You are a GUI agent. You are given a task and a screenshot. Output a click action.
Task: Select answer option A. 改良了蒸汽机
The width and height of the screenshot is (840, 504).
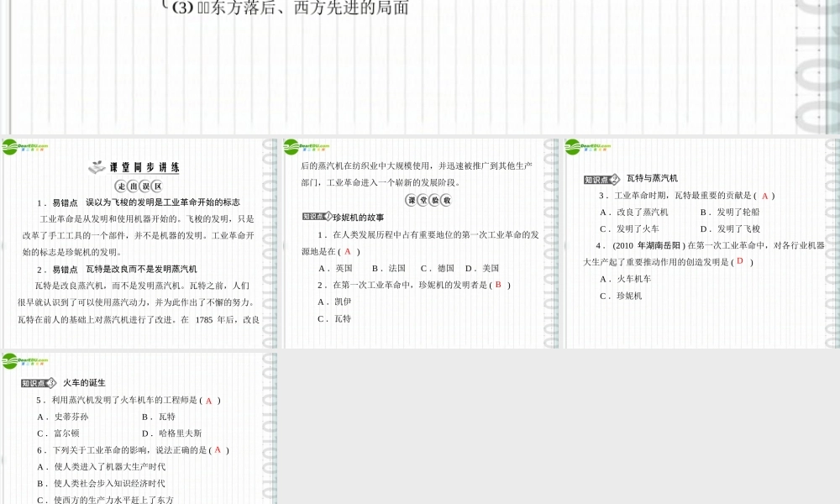point(634,212)
